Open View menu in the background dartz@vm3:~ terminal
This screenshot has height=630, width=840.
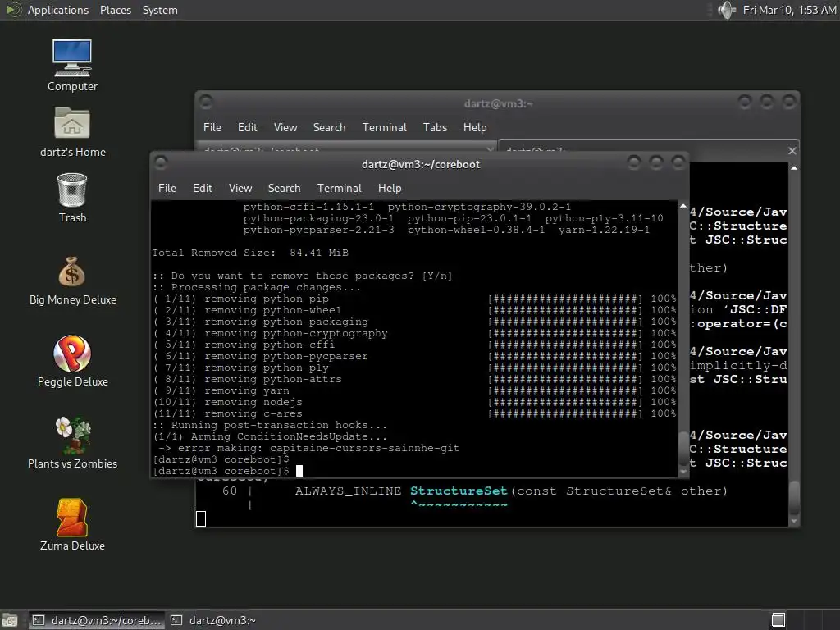click(x=285, y=127)
